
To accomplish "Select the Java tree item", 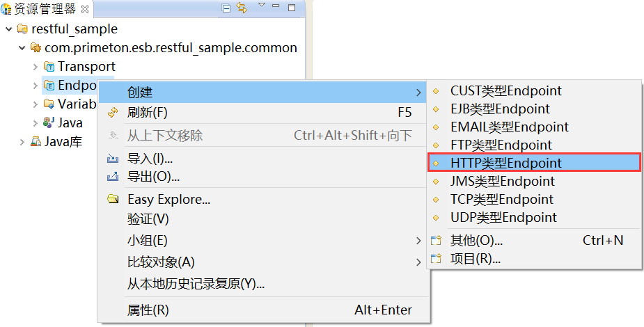I will 70,123.
